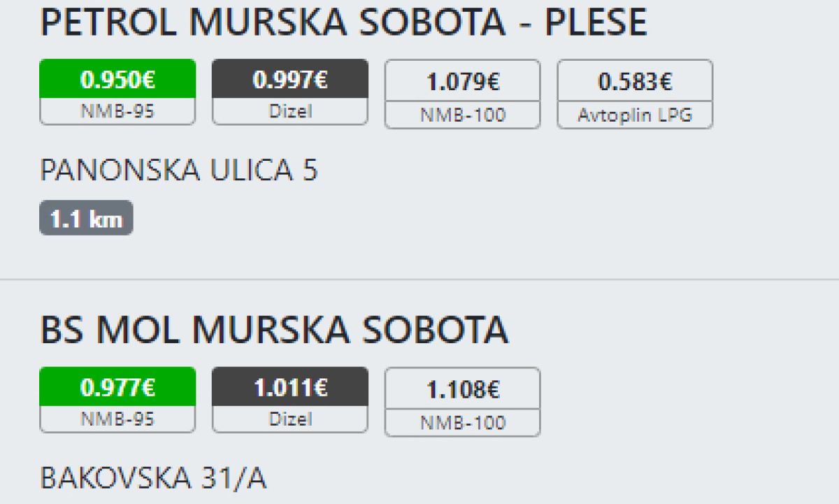Click the Panonska ulica 5 address
Viewport: 839px width, 504px height.
pos(179,171)
